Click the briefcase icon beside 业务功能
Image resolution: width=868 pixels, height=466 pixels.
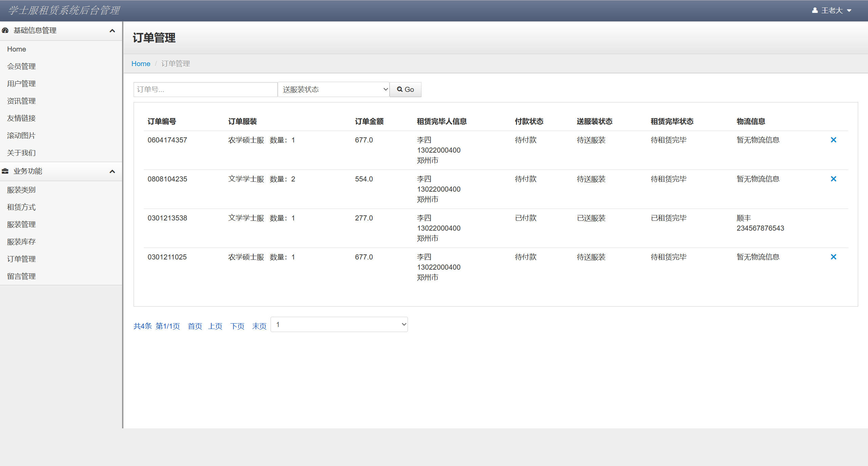(5, 171)
